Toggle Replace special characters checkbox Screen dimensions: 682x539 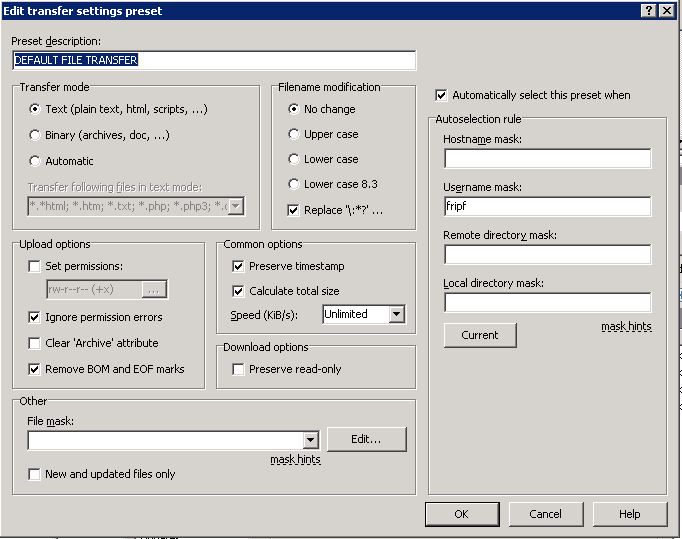pos(294,210)
